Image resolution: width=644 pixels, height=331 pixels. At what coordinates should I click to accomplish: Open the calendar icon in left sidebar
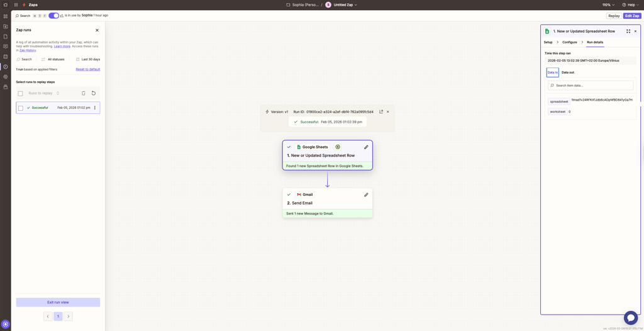point(5,57)
